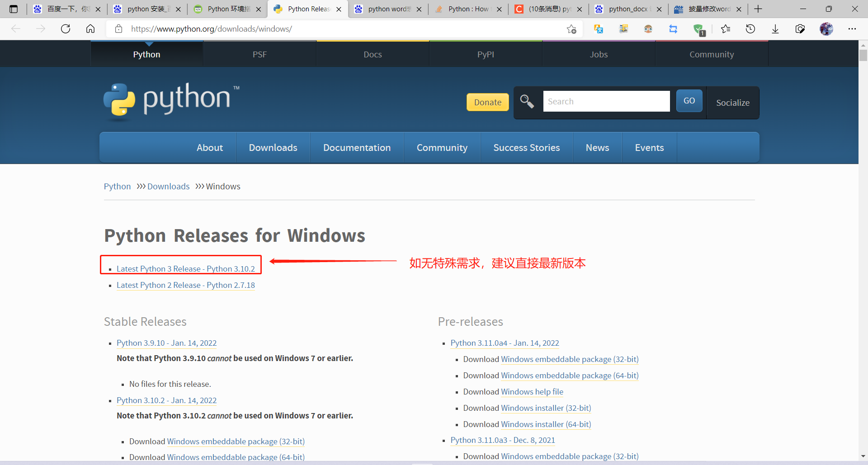Image resolution: width=868 pixels, height=465 pixels.
Task: Switch to the Python 环境 tab
Action: (x=227, y=9)
